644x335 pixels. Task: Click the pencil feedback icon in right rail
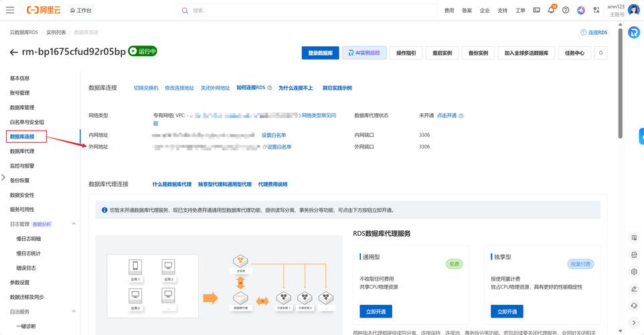tap(634, 289)
